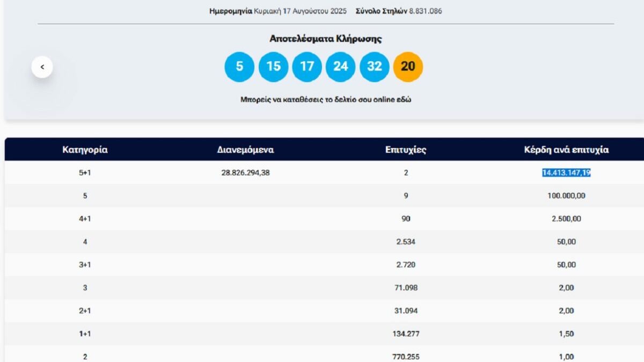Click the blue ball number 5
The height and width of the screenshot is (362, 644).
[239, 67]
